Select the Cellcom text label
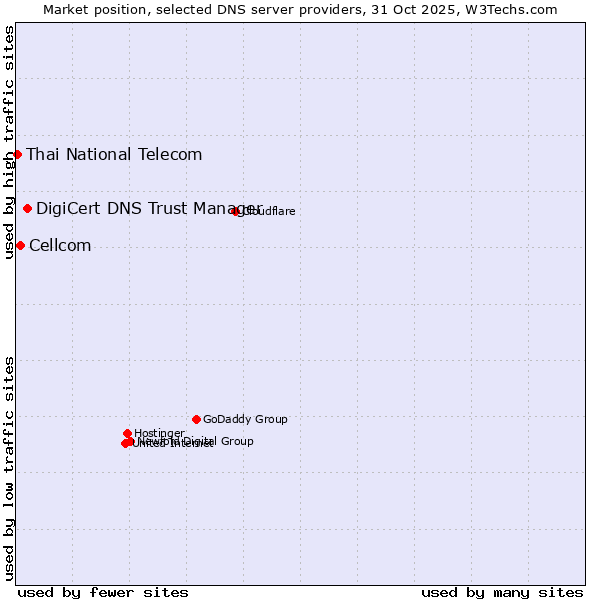The width and height of the screenshot is (600, 600). [x=60, y=246]
